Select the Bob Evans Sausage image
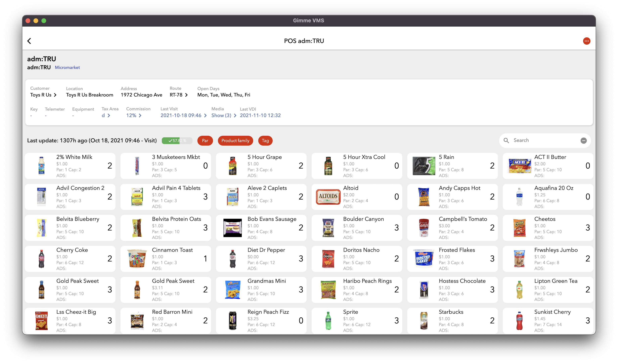Screen dimensions: 618x364 pyautogui.click(x=233, y=228)
